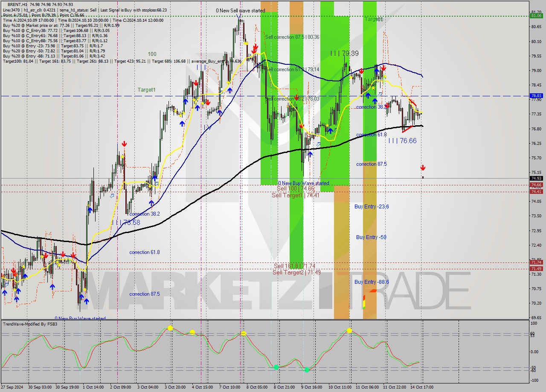
Task: Select the 'Sell Target2 | 71.49' label
Action: click(x=296, y=272)
